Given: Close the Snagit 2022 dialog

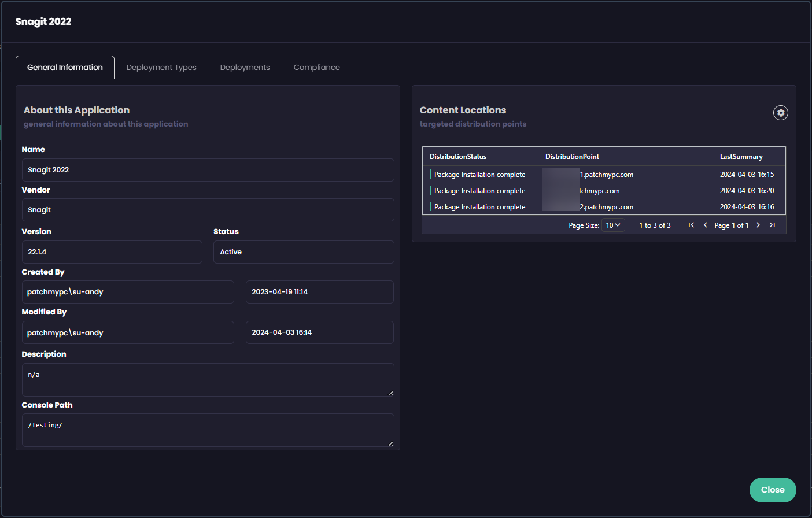Looking at the screenshot, I should tap(772, 490).
